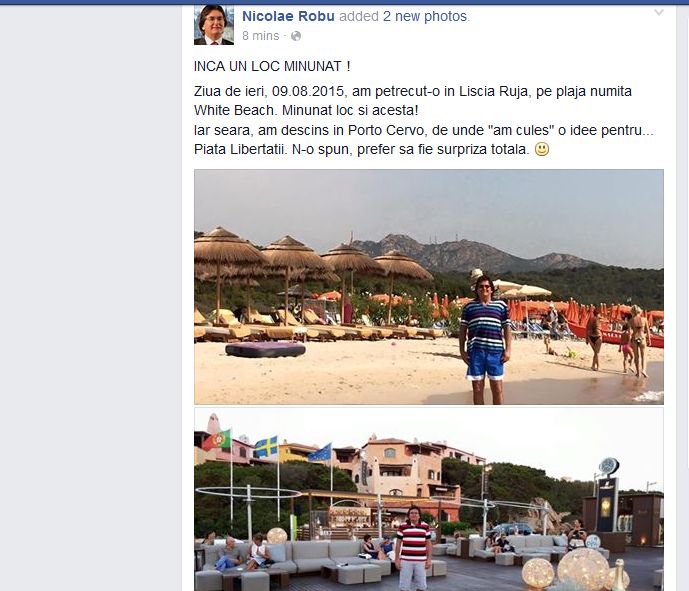This screenshot has width=689, height=591.
Task: Click the text line mentioning 'Piata Libertatii'
Action: [371, 149]
